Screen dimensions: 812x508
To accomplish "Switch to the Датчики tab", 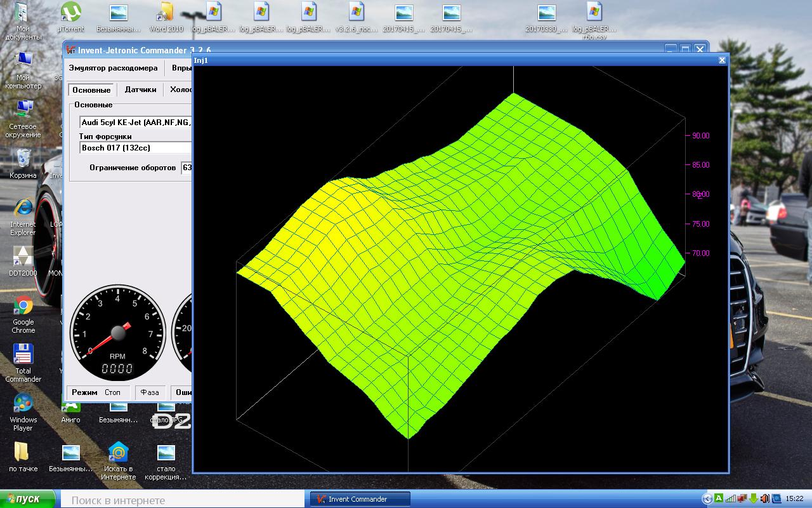I will [140, 90].
